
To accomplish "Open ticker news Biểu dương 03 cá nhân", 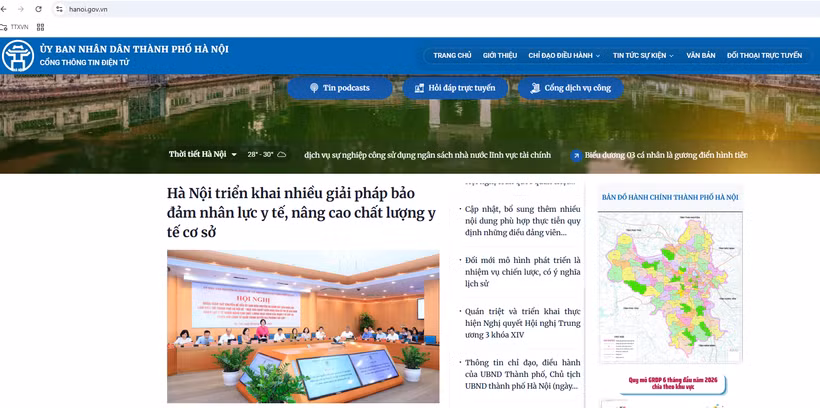I will 666,155.
